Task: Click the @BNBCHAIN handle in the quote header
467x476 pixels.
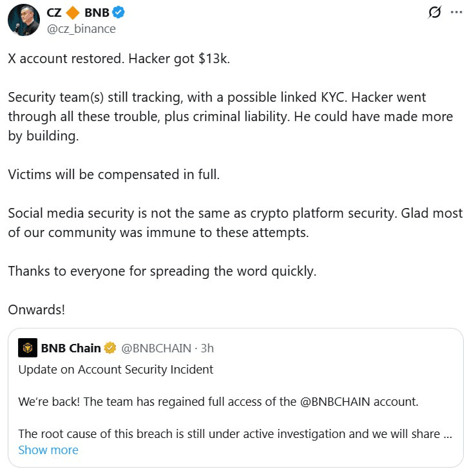Action: coord(157,348)
